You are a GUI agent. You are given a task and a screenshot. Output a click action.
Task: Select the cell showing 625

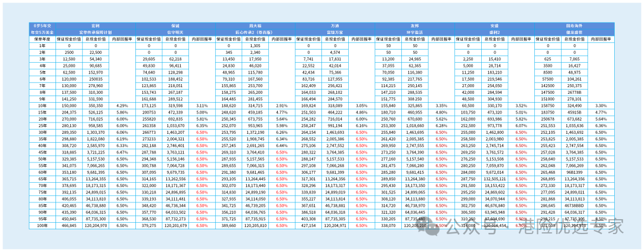tap(548, 59)
